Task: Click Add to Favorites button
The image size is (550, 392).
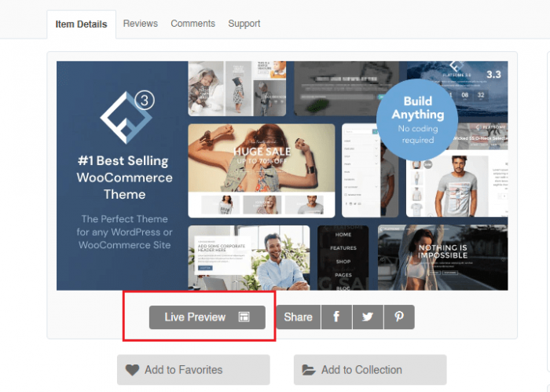Action: 193,369
